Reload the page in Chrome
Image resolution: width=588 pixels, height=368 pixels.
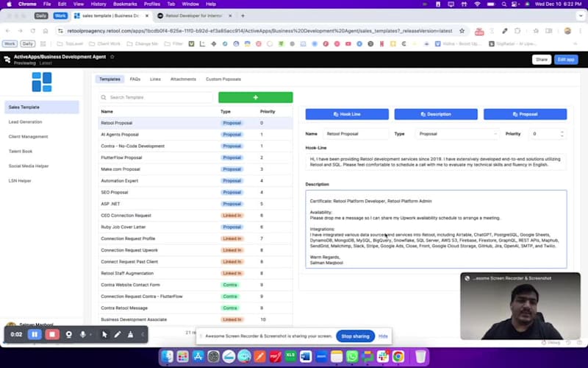point(33,31)
